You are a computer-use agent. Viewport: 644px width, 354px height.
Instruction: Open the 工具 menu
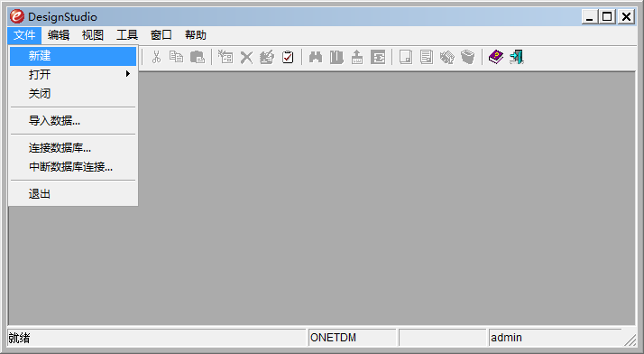coord(127,35)
